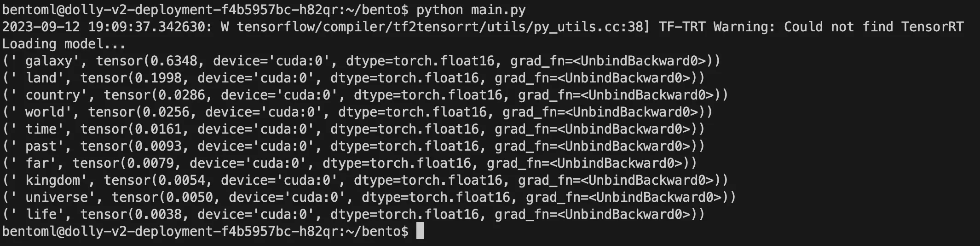The height and width of the screenshot is (246, 980).
Task: Click the word 'galaxy' in the output
Action: (49, 61)
